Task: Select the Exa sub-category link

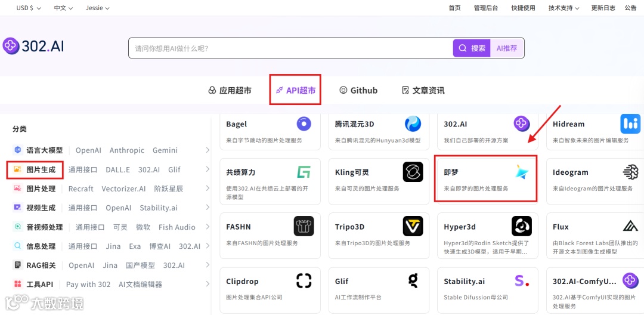Action: [x=135, y=246]
